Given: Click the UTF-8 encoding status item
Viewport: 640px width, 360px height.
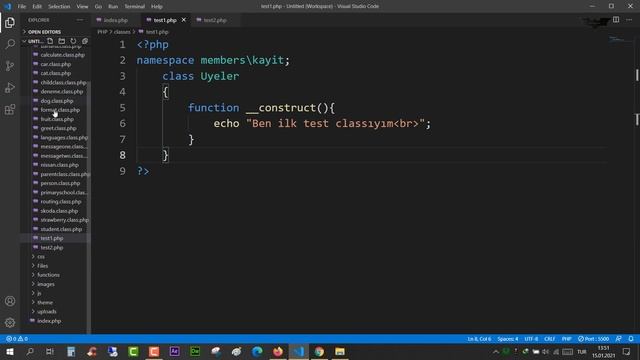Looking at the screenshot, I should [531, 339].
